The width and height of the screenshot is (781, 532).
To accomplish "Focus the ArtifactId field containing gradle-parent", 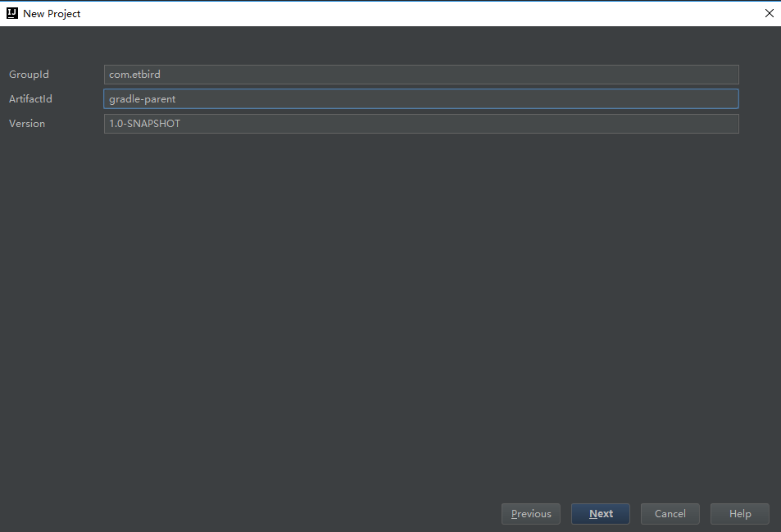I will [421, 98].
